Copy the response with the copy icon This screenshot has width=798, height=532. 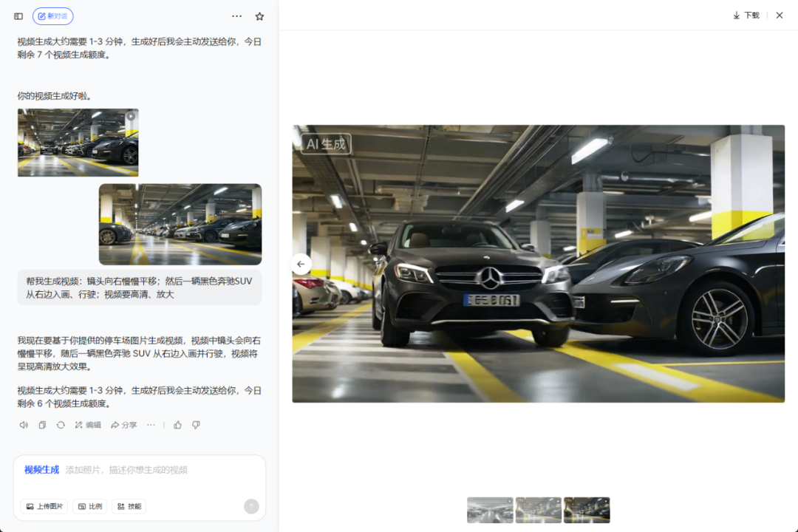[x=42, y=425]
